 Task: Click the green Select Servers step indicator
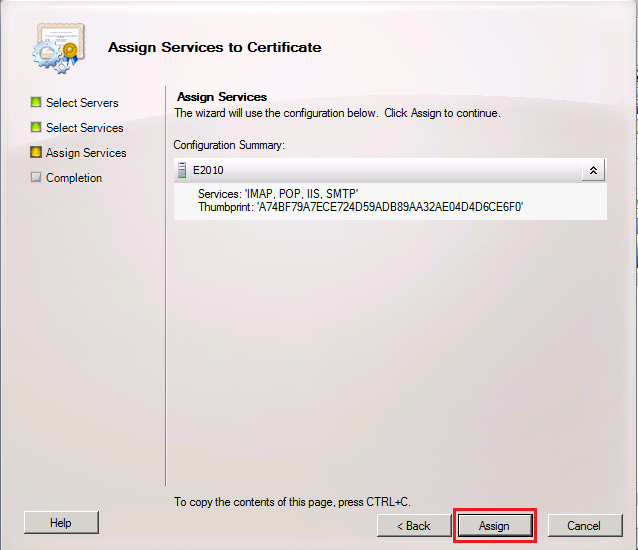(x=36, y=103)
